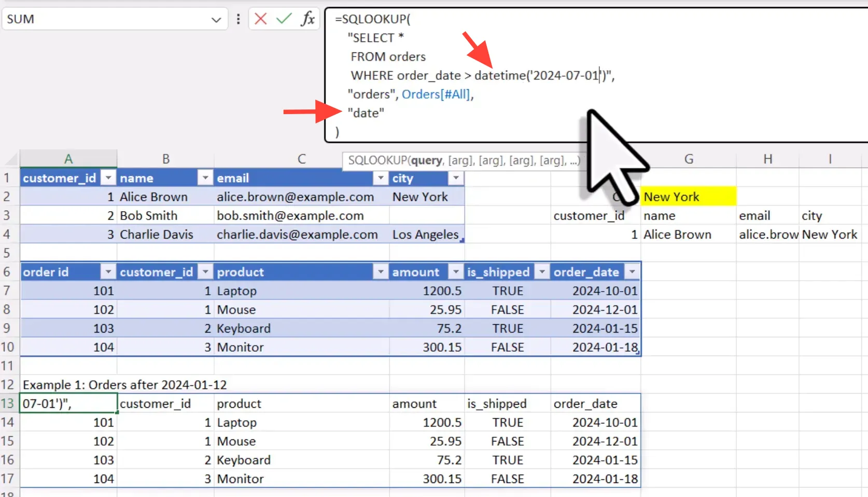Click the filter icon on the email header
Screen dimensions: 868x497
(381, 178)
